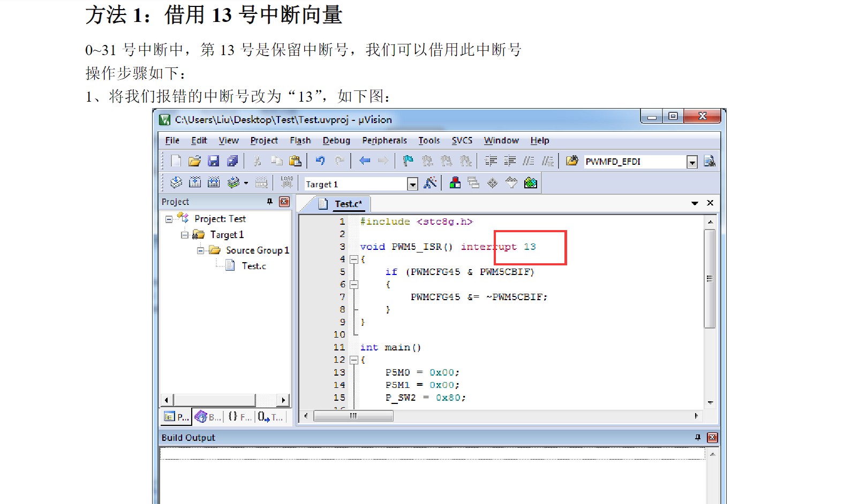
Task: Open the Window menu
Action: point(501,140)
